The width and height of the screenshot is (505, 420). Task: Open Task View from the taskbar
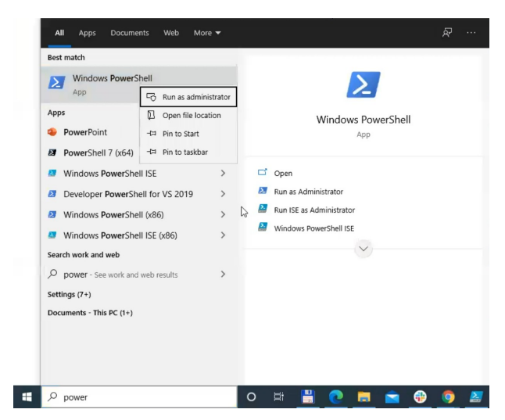(x=279, y=397)
